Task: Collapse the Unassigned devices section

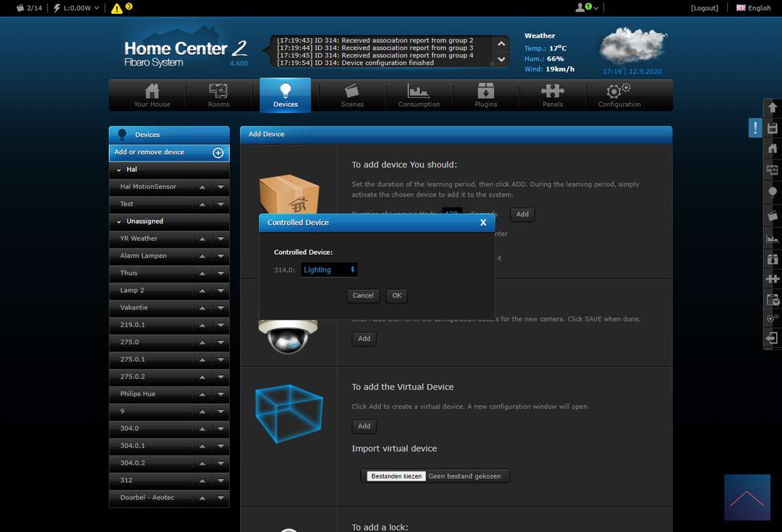Action: click(x=119, y=222)
